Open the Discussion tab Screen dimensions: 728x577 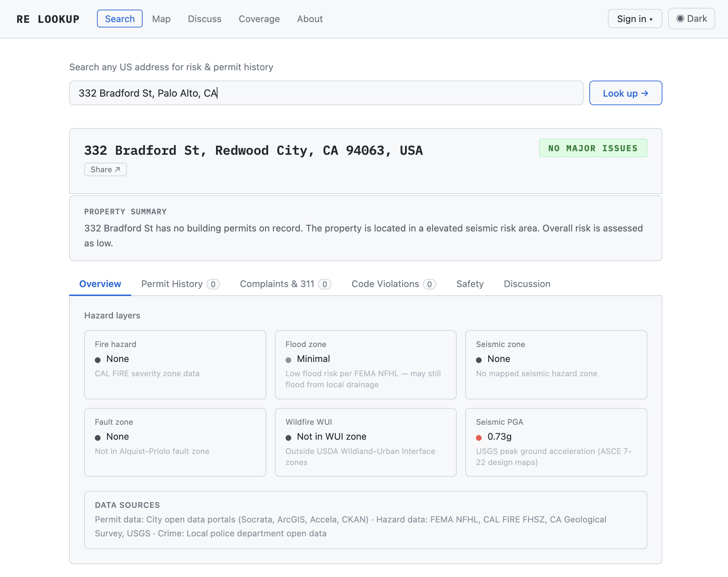pyautogui.click(x=527, y=284)
